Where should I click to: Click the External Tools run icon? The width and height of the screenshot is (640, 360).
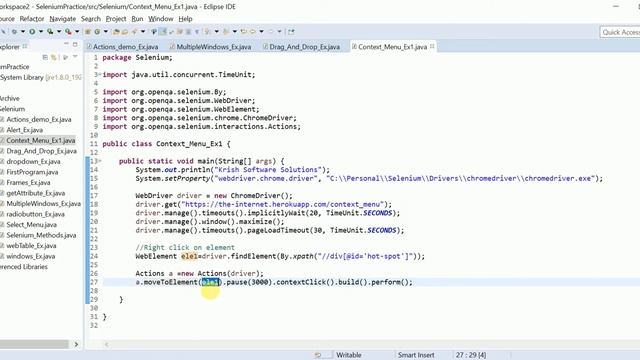point(68,31)
